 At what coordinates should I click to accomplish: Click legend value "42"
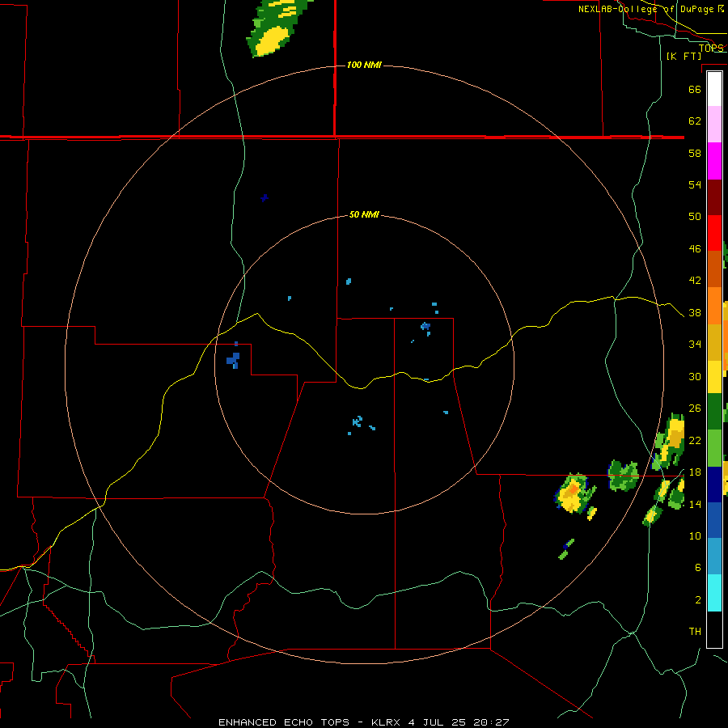(x=695, y=281)
